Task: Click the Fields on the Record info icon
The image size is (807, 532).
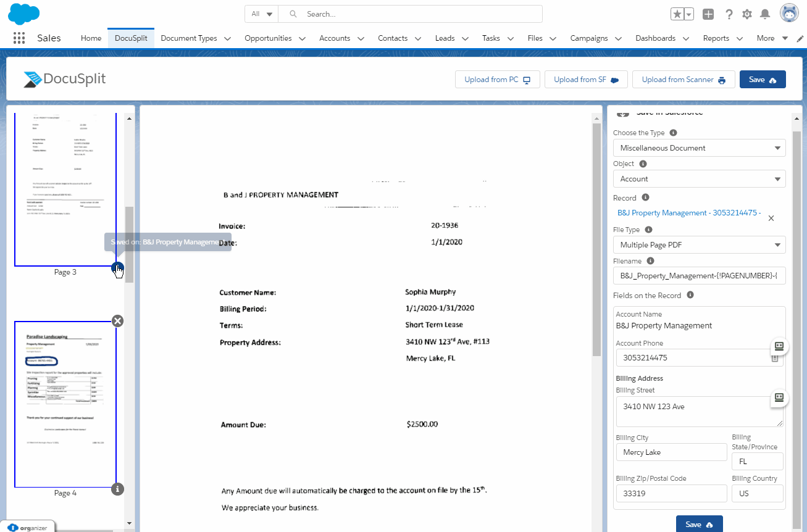Action: point(690,295)
